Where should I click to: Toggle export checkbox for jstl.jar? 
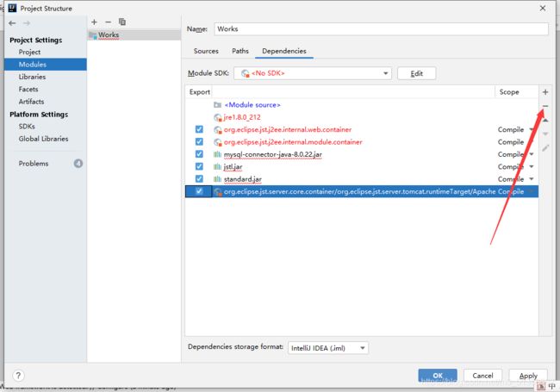click(199, 167)
